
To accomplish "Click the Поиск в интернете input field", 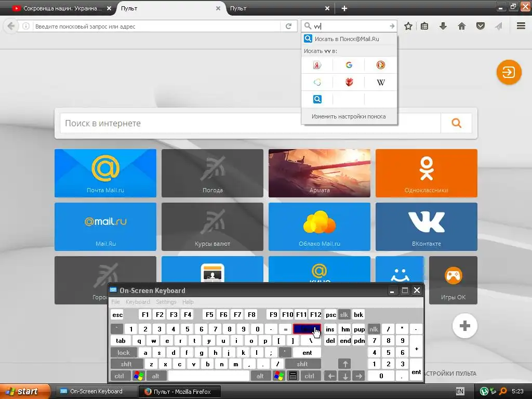I will point(250,123).
